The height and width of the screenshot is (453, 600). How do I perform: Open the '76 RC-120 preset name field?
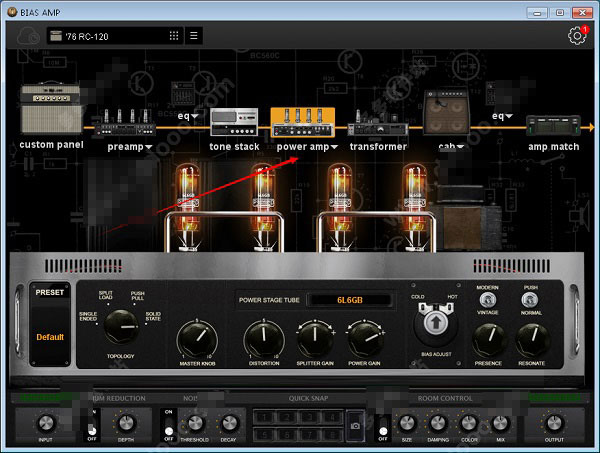pyautogui.click(x=115, y=36)
